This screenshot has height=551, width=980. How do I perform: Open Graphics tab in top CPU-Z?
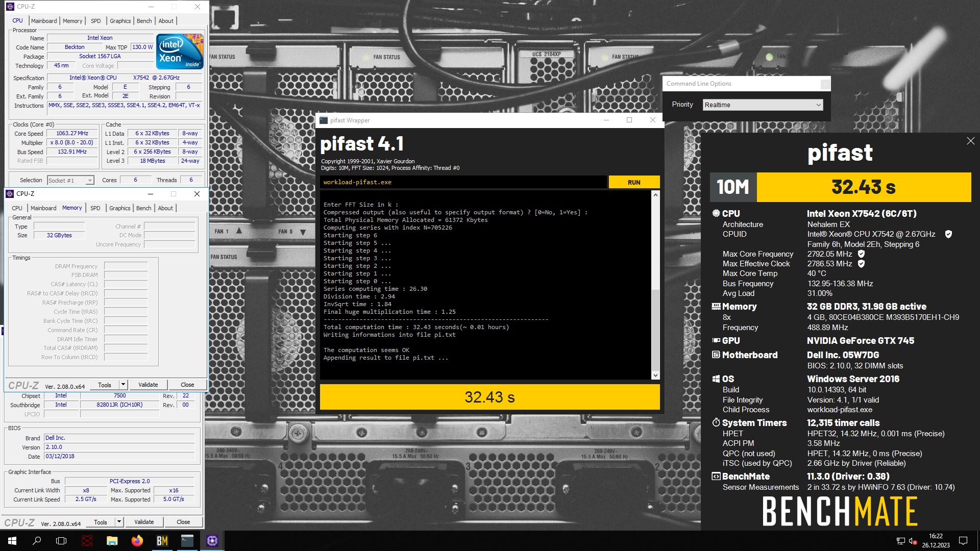coord(120,21)
